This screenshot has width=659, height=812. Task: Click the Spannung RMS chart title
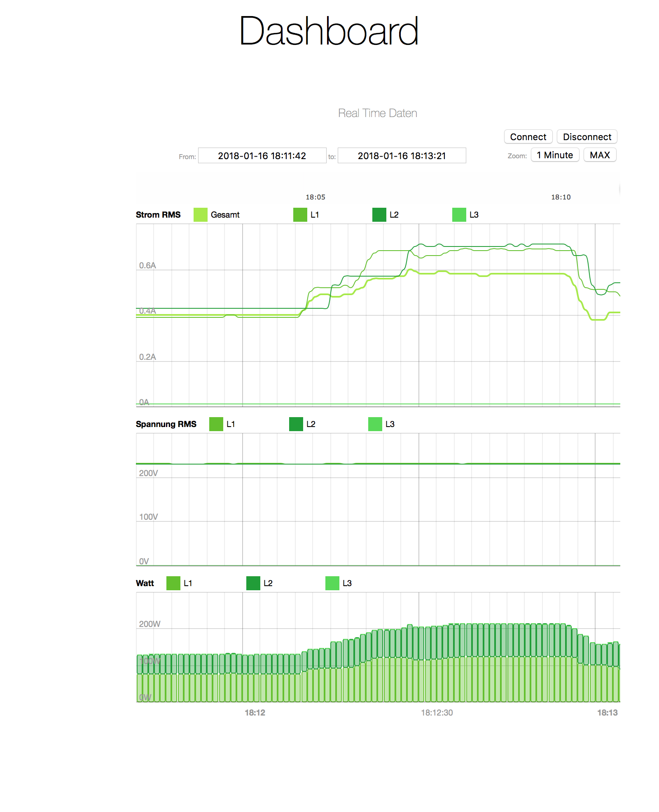pos(166,424)
